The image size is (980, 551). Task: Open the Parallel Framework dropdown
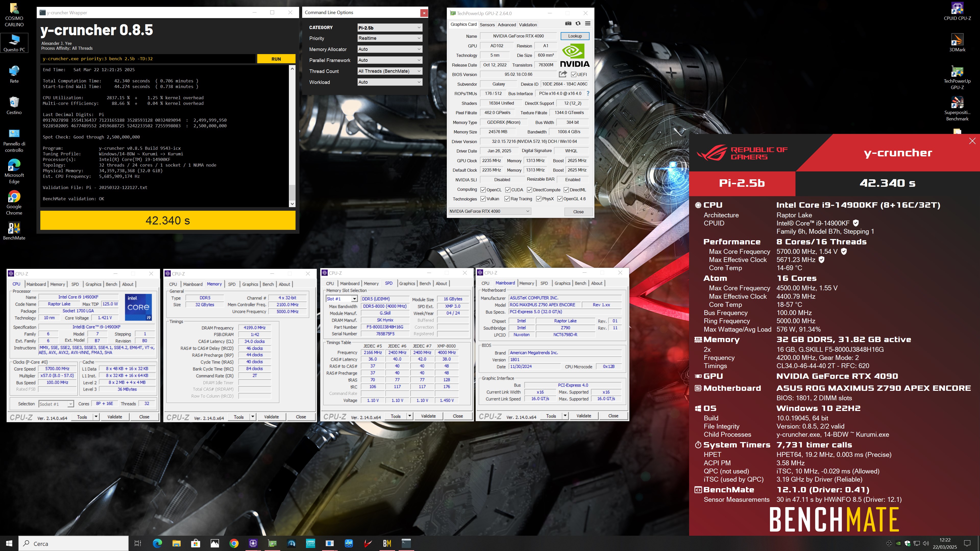click(x=389, y=60)
